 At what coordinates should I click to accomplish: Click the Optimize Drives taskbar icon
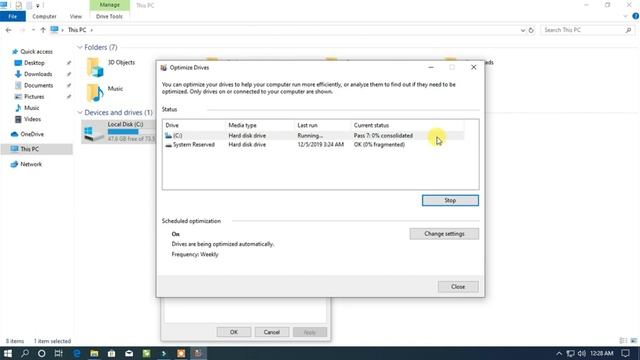pos(198,353)
